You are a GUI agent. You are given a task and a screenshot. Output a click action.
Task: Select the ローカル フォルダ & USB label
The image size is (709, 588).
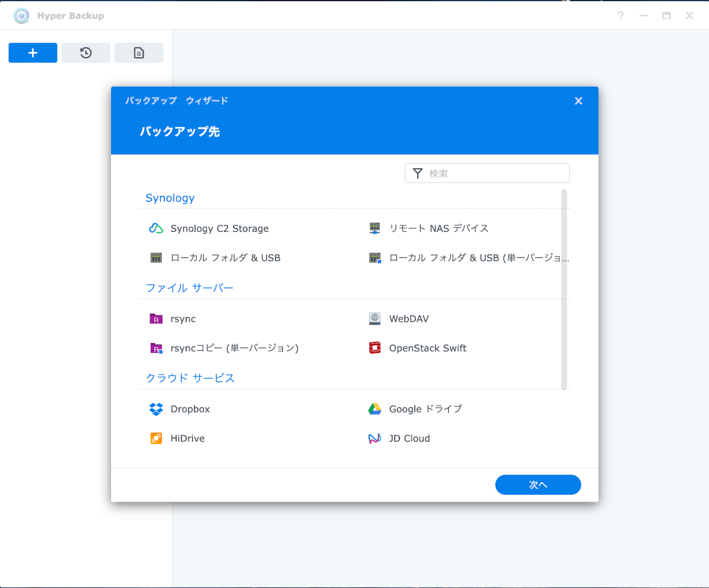(226, 258)
